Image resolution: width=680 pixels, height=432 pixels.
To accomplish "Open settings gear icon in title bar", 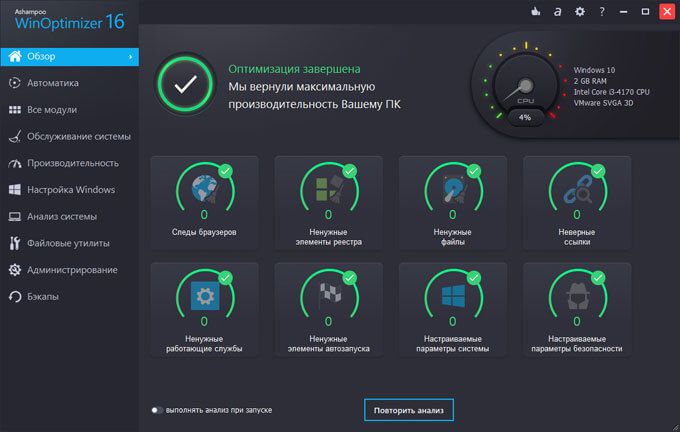I will click(579, 11).
